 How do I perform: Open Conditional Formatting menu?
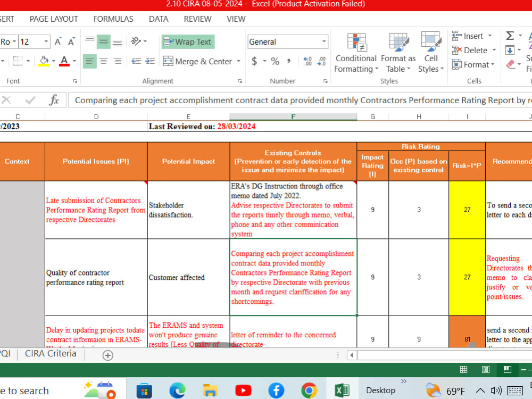coord(356,53)
